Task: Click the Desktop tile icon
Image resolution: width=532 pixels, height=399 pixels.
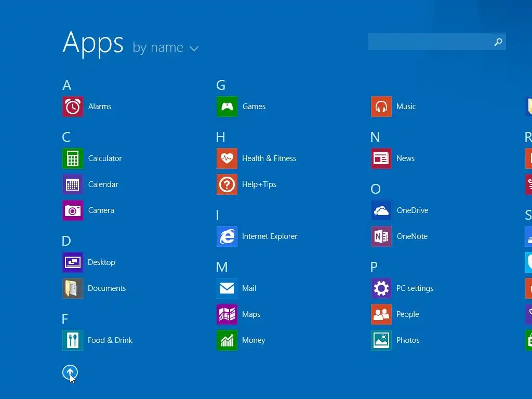Action: (x=73, y=262)
